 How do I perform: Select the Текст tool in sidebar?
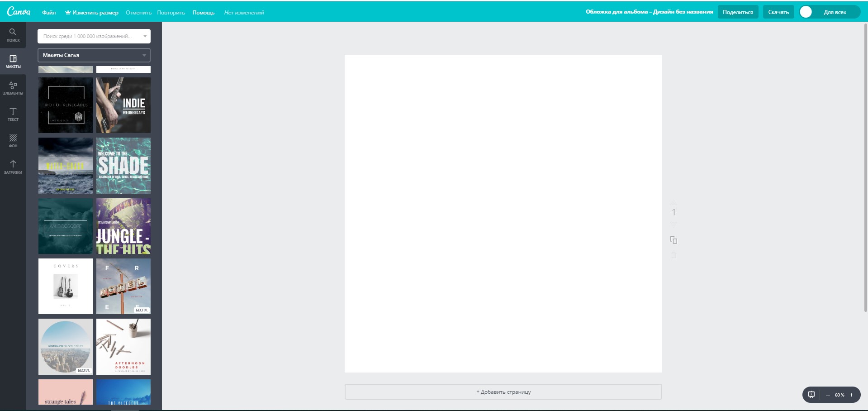click(x=13, y=114)
